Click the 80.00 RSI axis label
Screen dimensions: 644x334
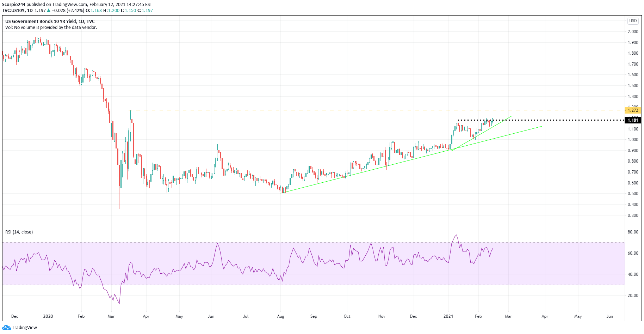tap(633, 232)
